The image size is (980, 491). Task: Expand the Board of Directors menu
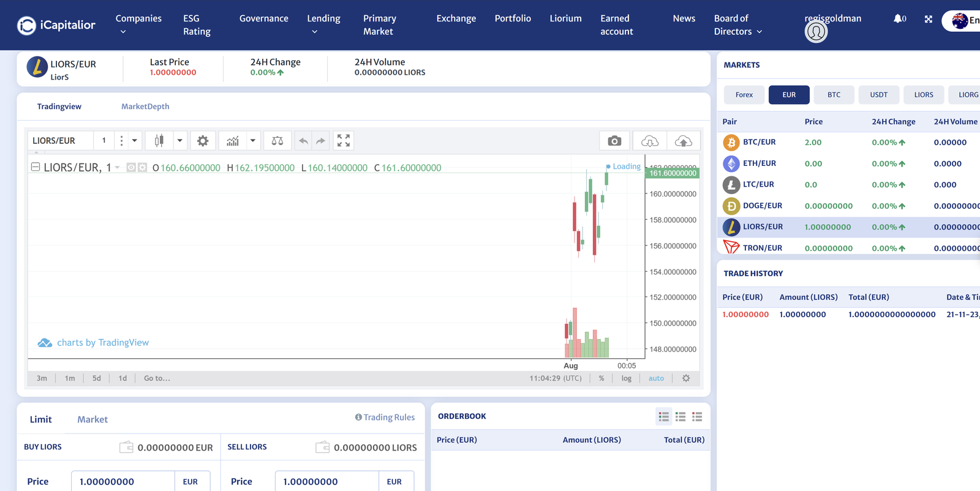point(737,25)
